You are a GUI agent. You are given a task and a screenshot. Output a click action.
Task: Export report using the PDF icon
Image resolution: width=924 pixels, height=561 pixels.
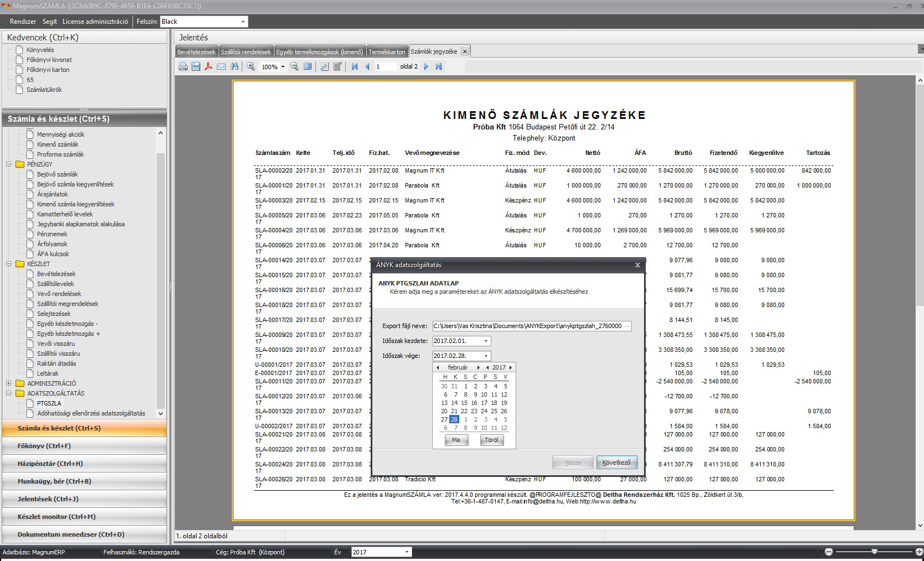click(209, 66)
